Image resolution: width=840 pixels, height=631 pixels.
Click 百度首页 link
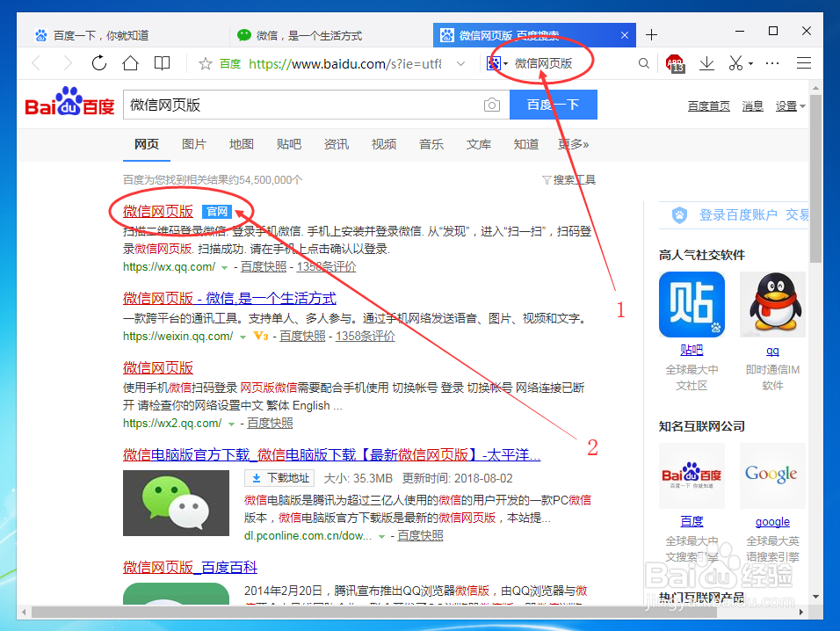(x=709, y=106)
